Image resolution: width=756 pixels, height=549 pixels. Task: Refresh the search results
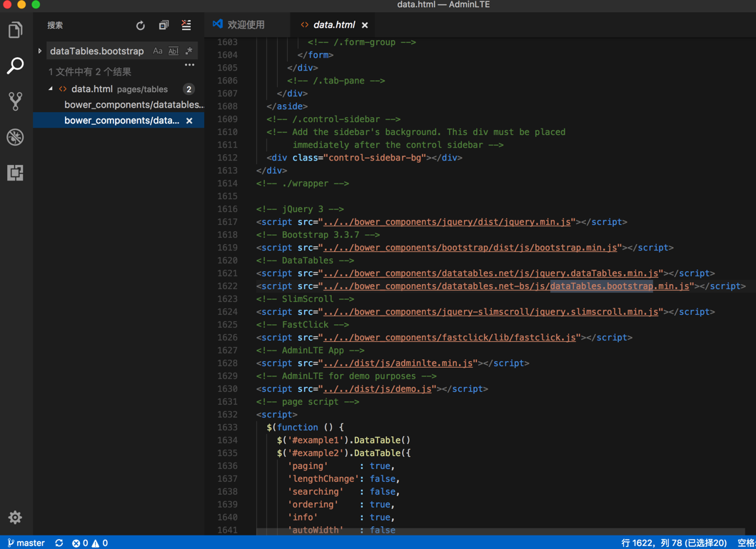click(x=141, y=26)
